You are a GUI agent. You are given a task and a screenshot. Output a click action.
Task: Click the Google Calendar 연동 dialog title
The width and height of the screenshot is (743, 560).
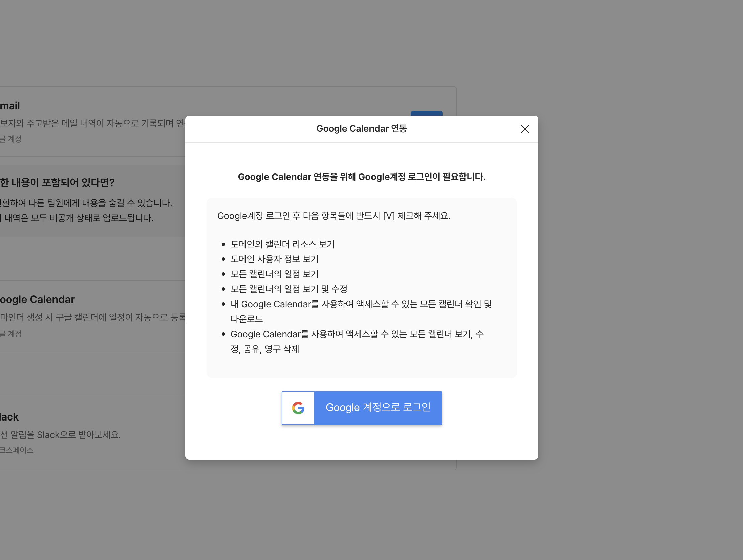click(x=361, y=129)
